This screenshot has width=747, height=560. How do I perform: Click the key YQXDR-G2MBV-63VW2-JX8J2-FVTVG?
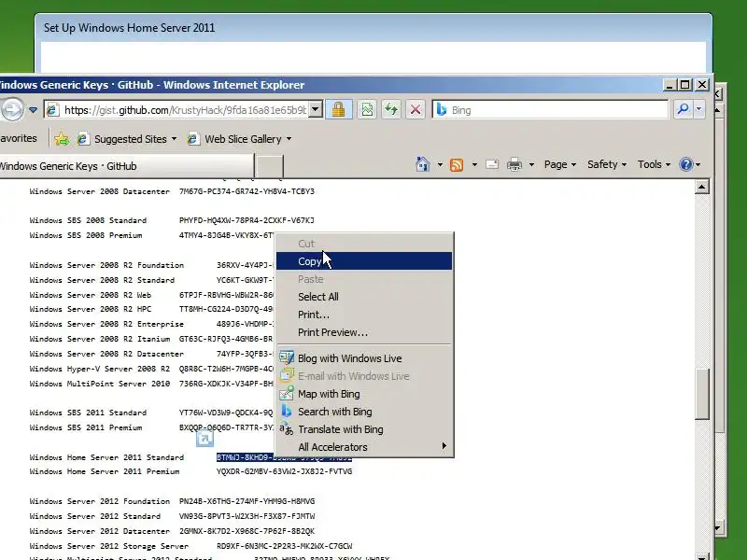tap(284, 471)
